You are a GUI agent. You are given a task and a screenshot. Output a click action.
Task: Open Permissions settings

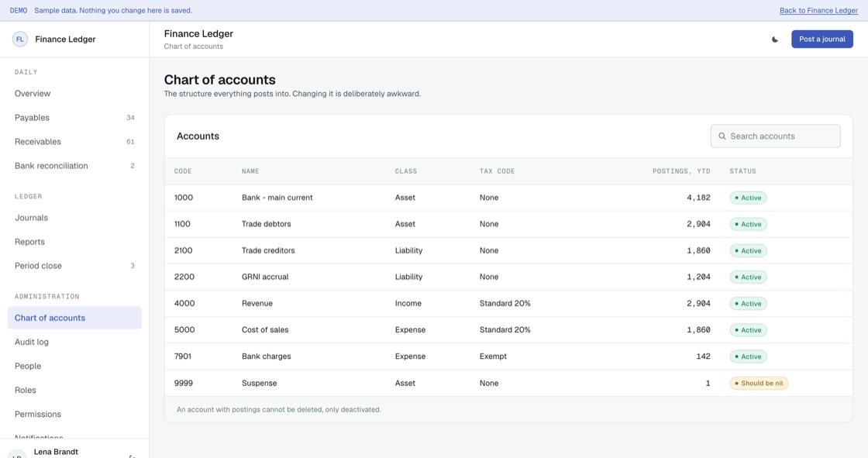click(x=74, y=415)
